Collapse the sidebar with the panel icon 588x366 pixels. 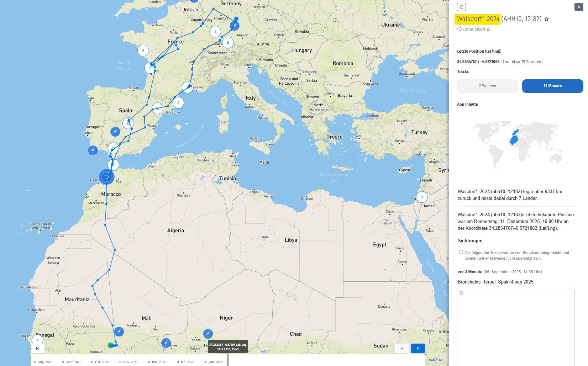(461, 7)
